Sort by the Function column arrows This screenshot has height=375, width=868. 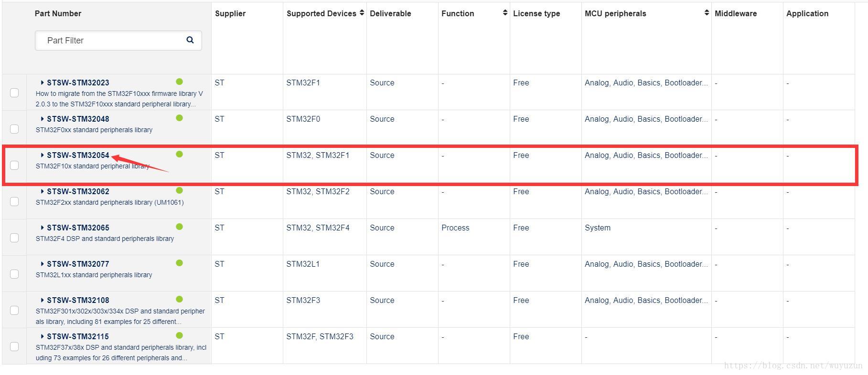tap(505, 13)
